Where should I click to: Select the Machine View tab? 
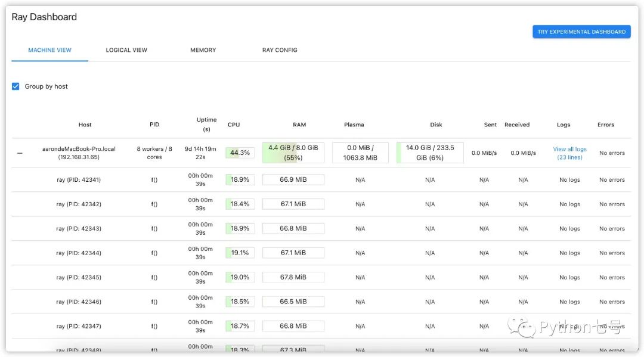[x=49, y=50]
